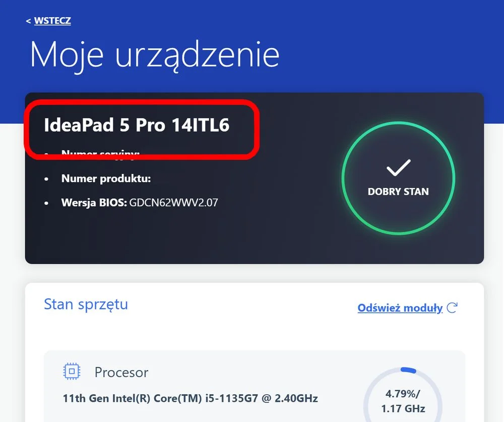Click the WSTECZ back link
Image resolution: width=504 pixels, height=422 pixels.
point(52,21)
